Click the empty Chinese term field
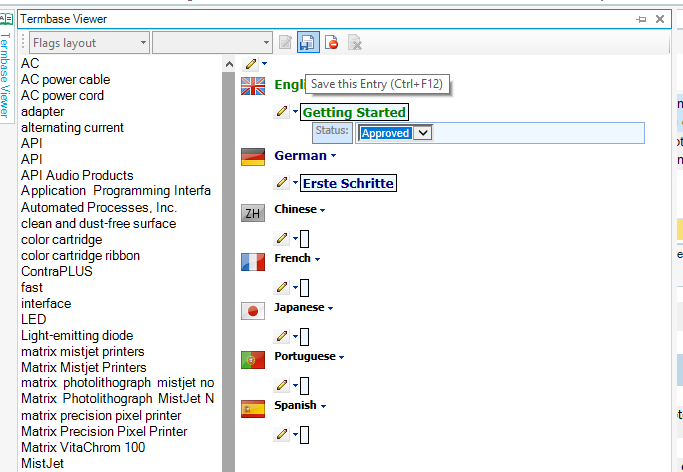Image resolution: width=683 pixels, height=472 pixels. tap(305, 238)
